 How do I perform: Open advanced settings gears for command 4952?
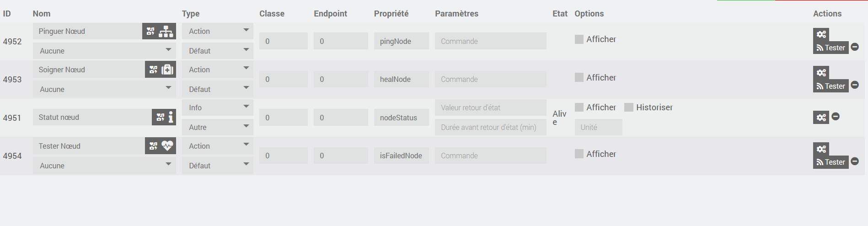pyautogui.click(x=821, y=34)
